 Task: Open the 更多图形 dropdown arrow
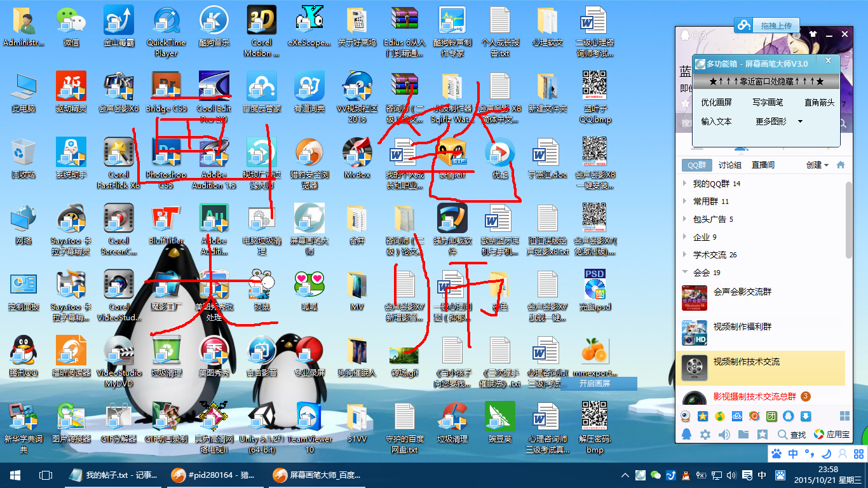coord(800,121)
